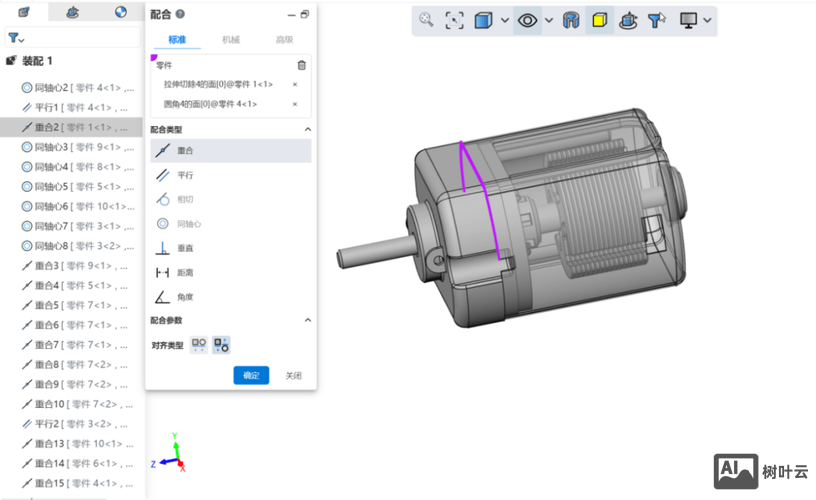Delete all selected parts with trash icon
The width and height of the screenshot is (816, 500).
click(302, 65)
